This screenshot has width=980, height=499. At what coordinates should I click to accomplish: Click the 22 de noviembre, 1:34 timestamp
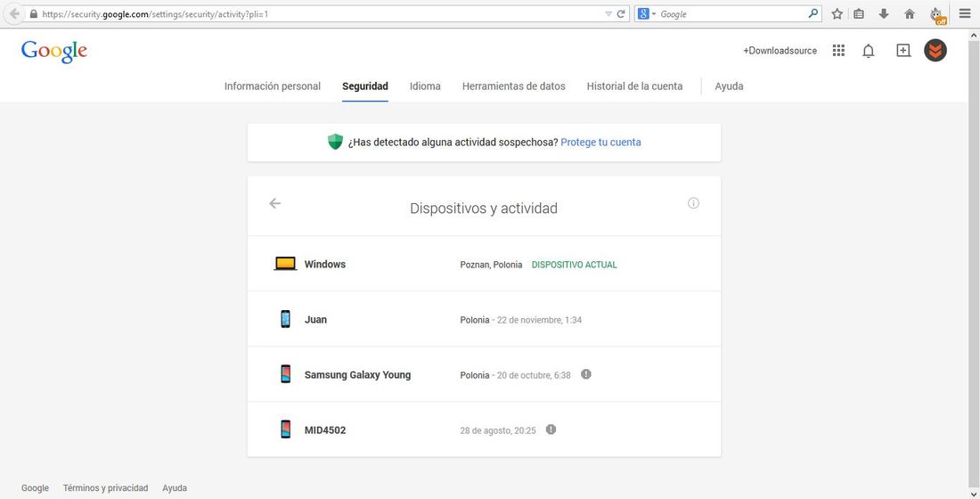(539, 320)
